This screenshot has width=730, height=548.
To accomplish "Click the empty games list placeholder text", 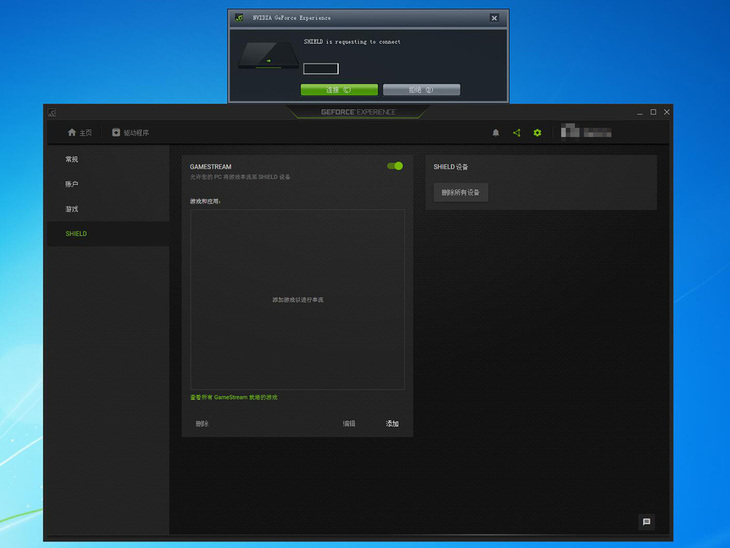I will (297, 300).
